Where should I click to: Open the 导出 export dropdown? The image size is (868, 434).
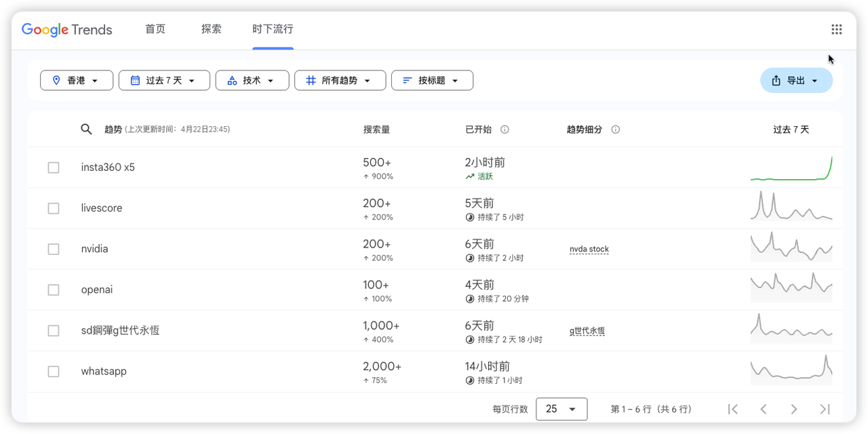[x=796, y=81]
